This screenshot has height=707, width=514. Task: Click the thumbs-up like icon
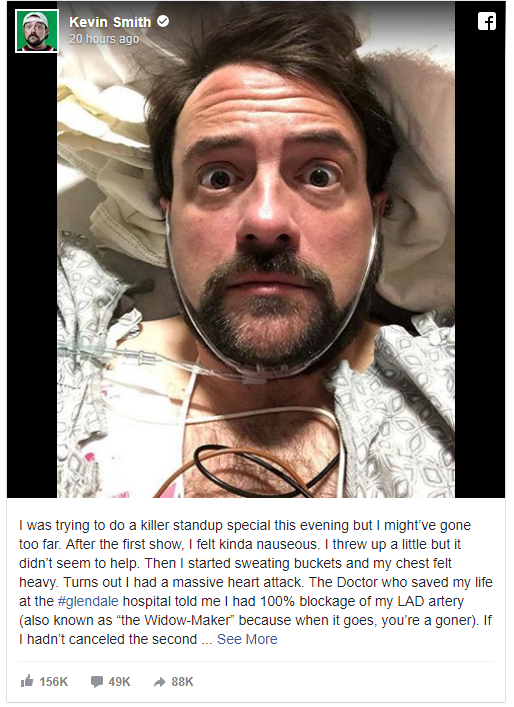click(x=27, y=681)
